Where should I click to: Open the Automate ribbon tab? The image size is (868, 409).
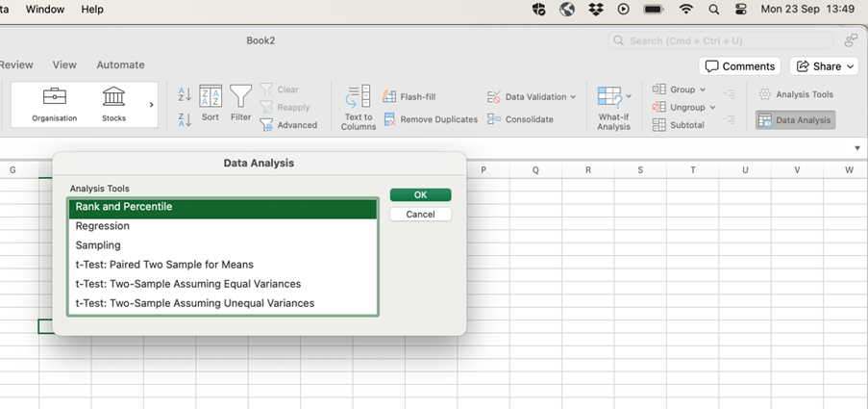pos(120,64)
